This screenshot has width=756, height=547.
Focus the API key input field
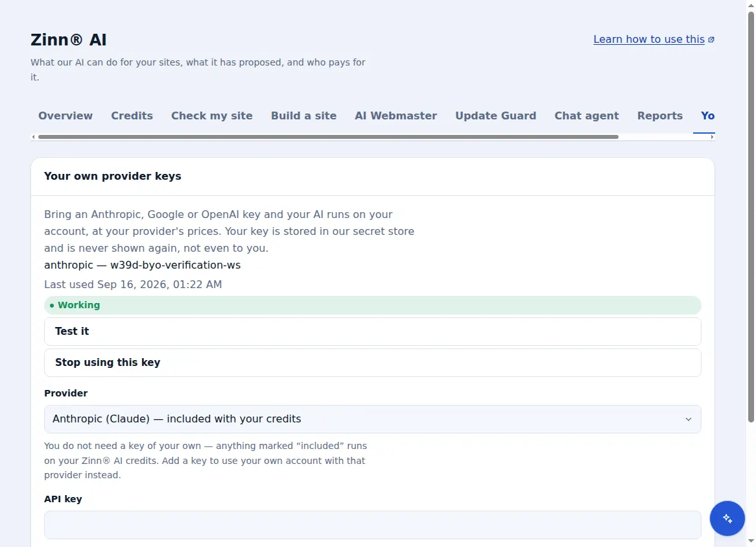(x=372, y=525)
